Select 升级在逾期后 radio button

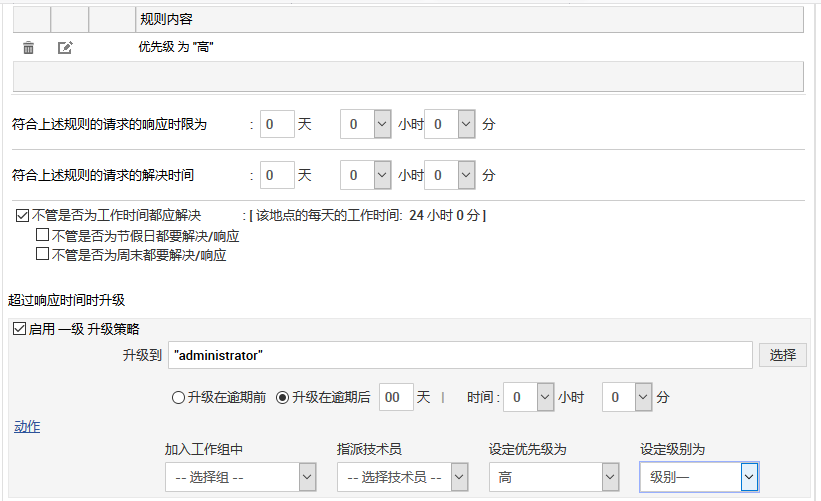point(282,397)
